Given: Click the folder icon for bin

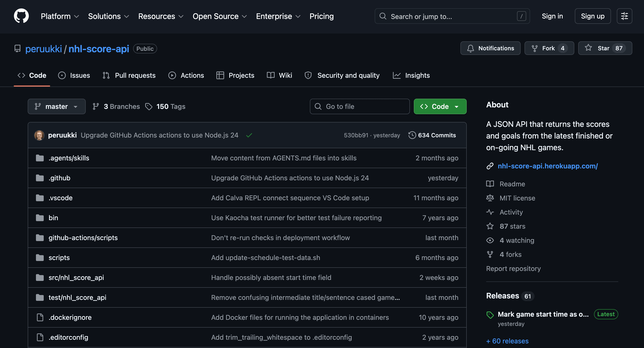Looking at the screenshot, I should (40, 218).
